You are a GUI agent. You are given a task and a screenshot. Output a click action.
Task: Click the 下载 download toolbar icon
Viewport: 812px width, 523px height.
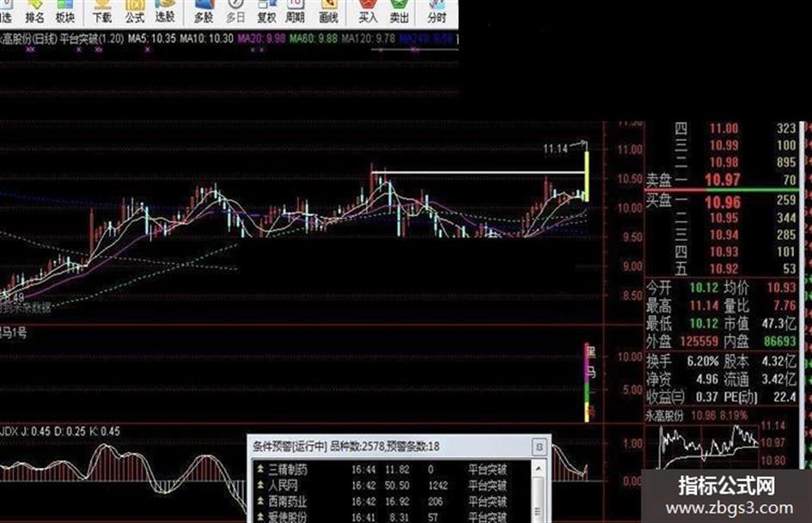coord(101,12)
